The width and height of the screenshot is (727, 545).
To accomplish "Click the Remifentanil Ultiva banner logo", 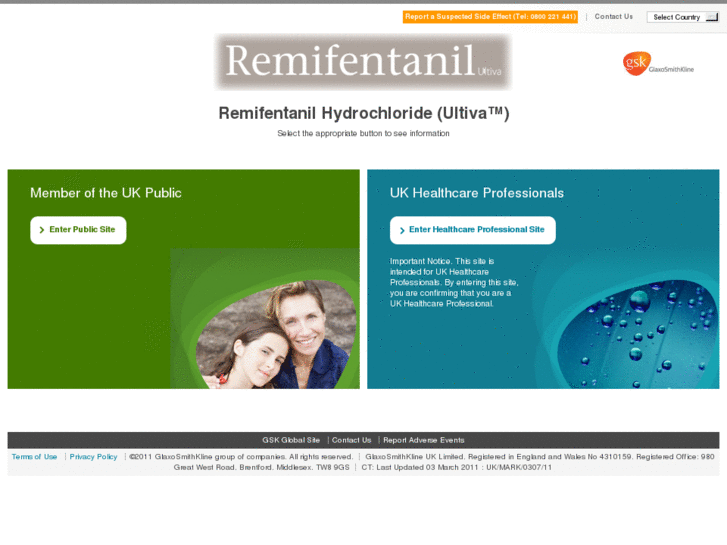I will pos(363,62).
